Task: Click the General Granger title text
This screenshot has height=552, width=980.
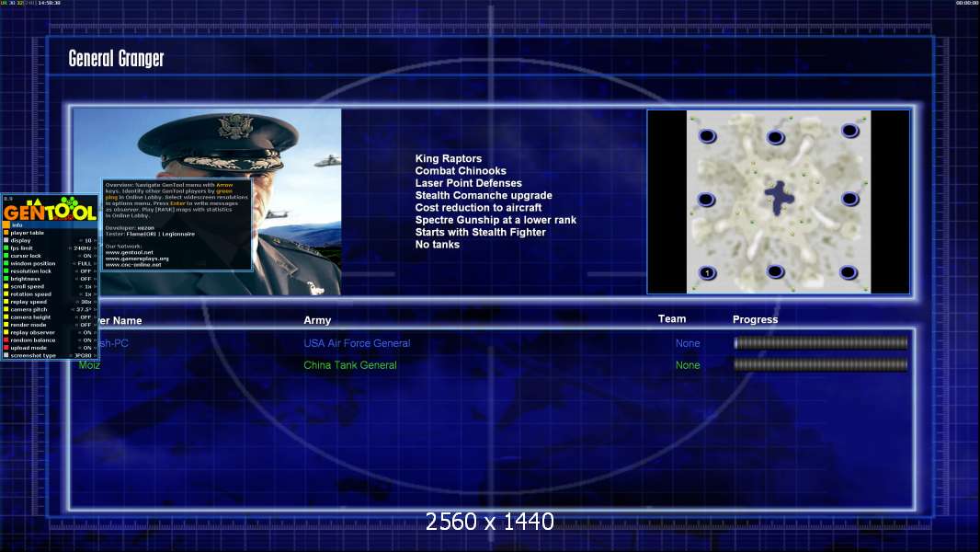Action: 116,58
